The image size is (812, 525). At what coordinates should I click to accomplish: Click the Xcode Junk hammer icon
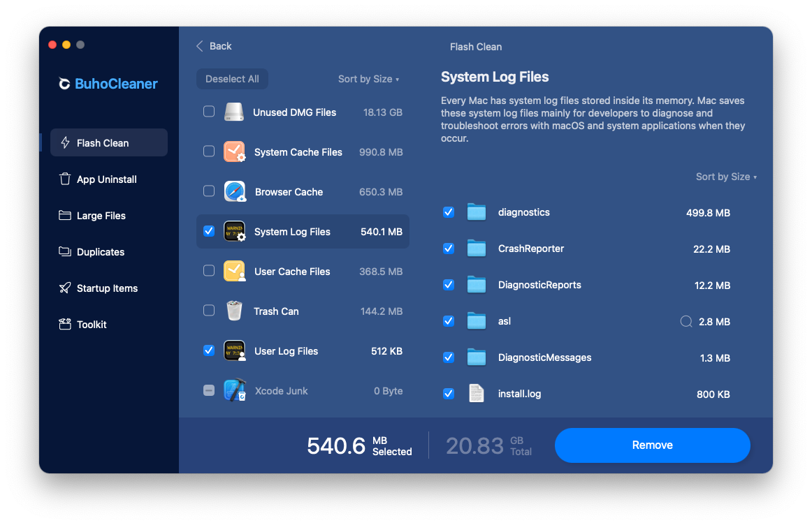[x=235, y=390]
